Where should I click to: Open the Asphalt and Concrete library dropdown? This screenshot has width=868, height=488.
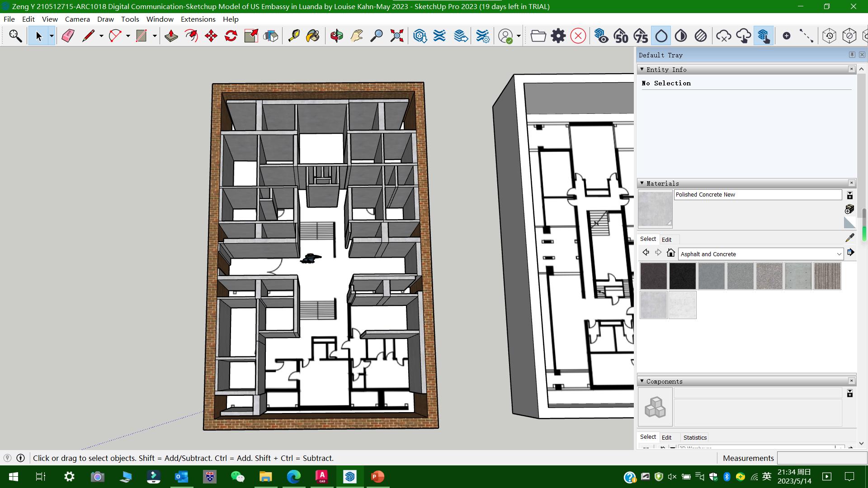click(x=839, y=254)
